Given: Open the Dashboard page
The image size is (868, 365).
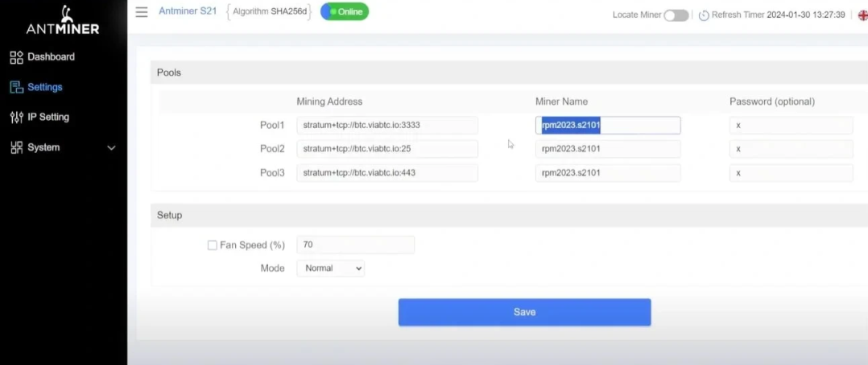Looking at the screenshot, I should (x=51, y=57).
